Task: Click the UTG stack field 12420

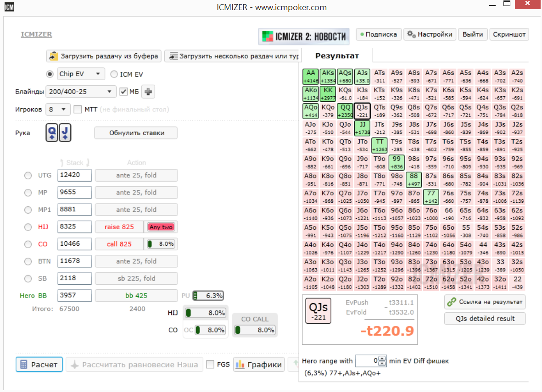Action: [x=75, y=175]
